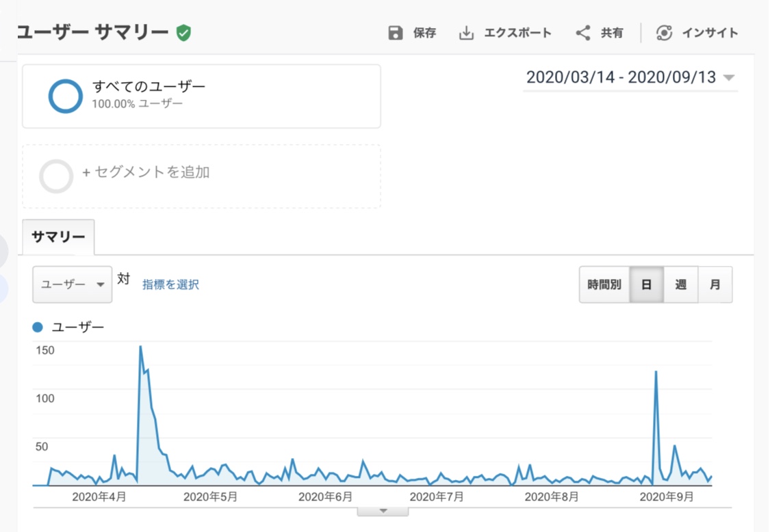Select the 週 weekly view
Viewport: 770px width, 532px height.
tap(680, 284)
